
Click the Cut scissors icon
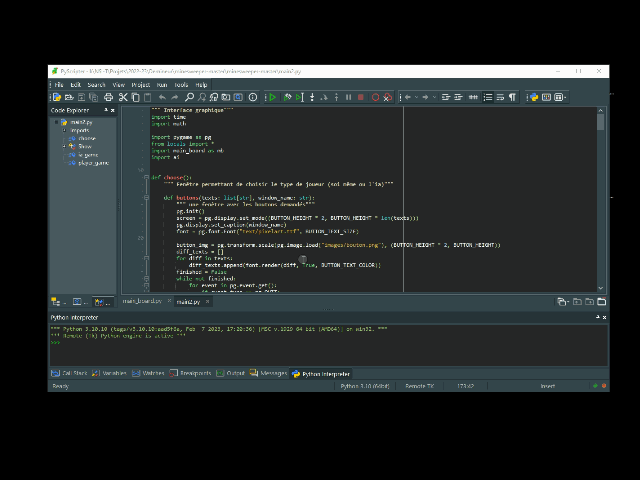pyautogui.click(x=123, y=97)
